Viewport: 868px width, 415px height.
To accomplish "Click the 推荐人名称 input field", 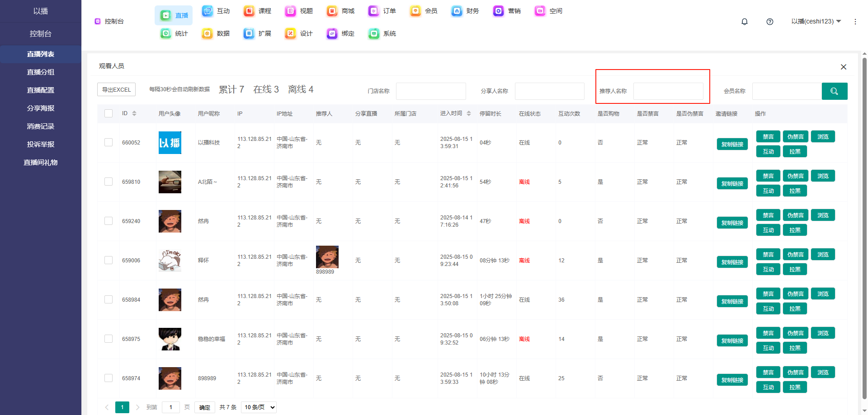I will (668, 91).
